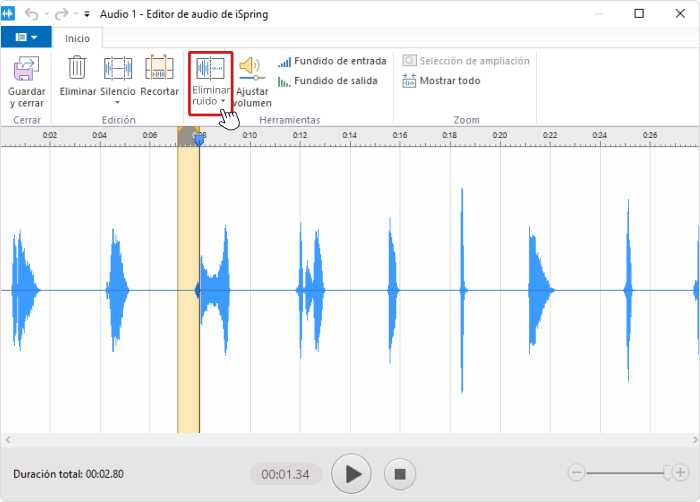
Task: Click Selección de ampliación zoom option
Action: point(466,61)
